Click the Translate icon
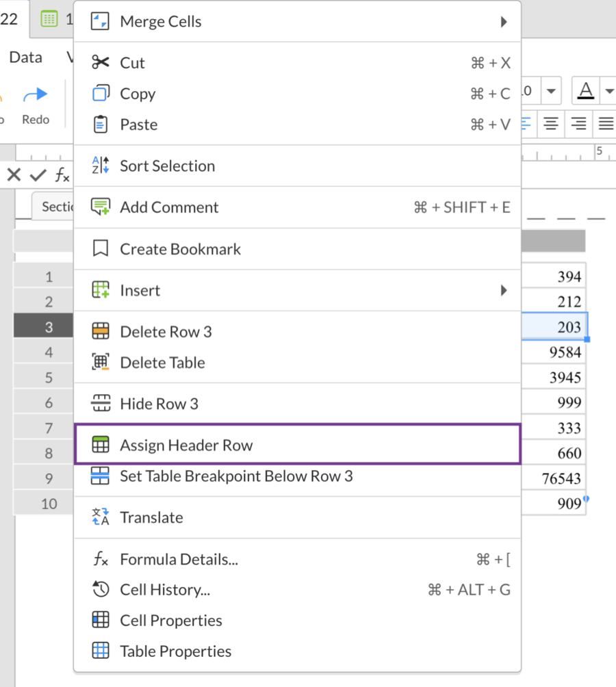The width and height of the screenshot is (616, 687). click(x=101, y=517)
